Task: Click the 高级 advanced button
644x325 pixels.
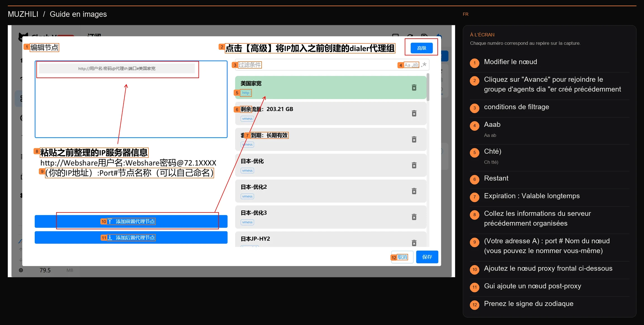Action: click(422, 48)
